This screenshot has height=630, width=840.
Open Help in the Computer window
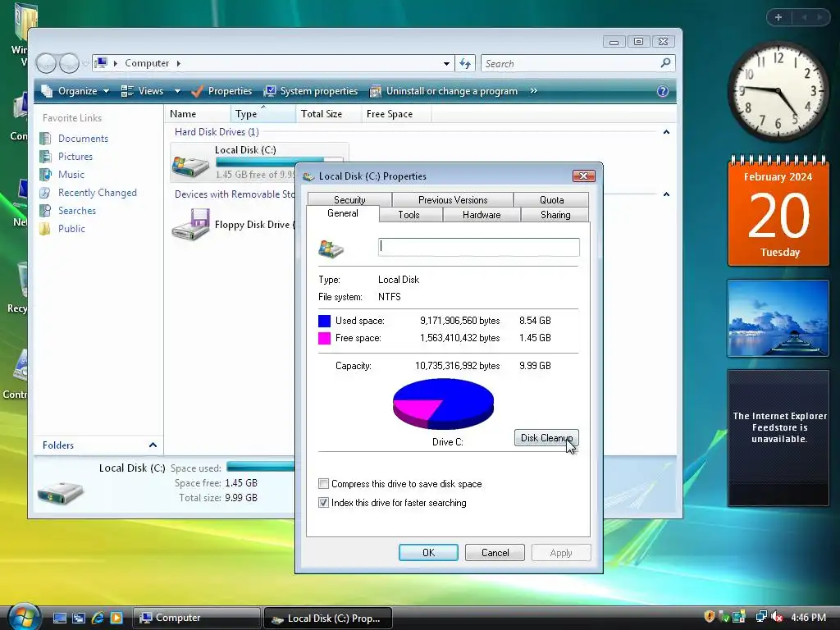click(663, 91)
